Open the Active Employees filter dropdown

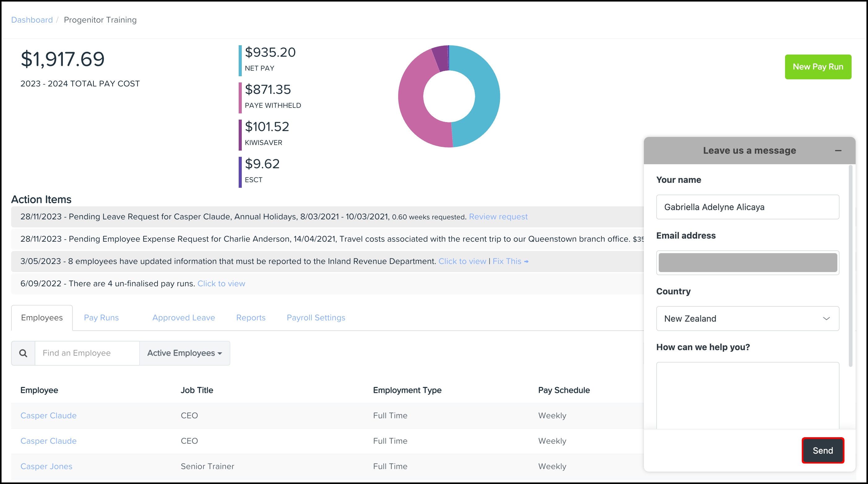point(185,353)
